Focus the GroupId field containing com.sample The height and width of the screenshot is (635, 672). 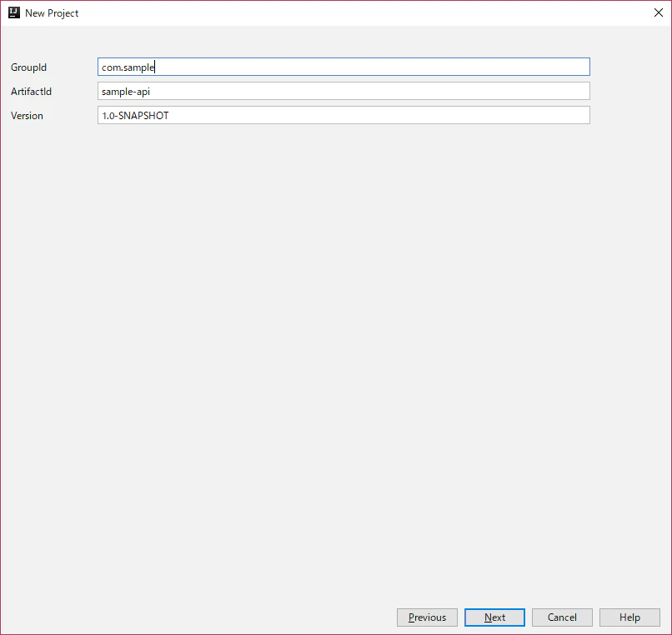pos(344,67)
